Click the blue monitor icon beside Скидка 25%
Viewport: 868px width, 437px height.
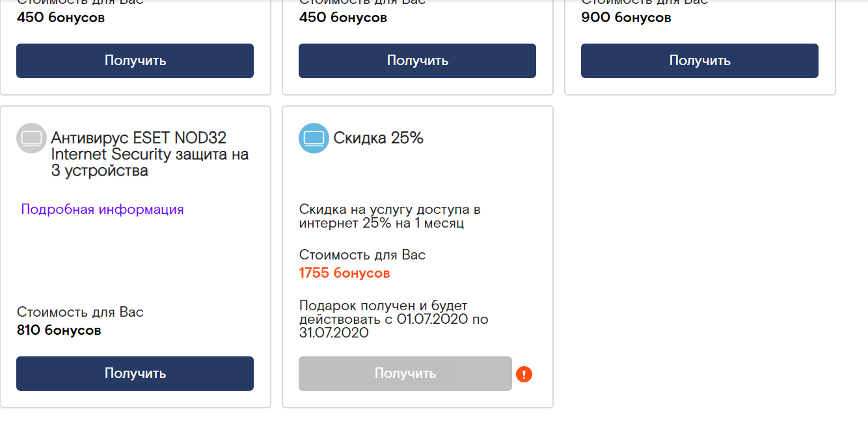click(314, 138)
